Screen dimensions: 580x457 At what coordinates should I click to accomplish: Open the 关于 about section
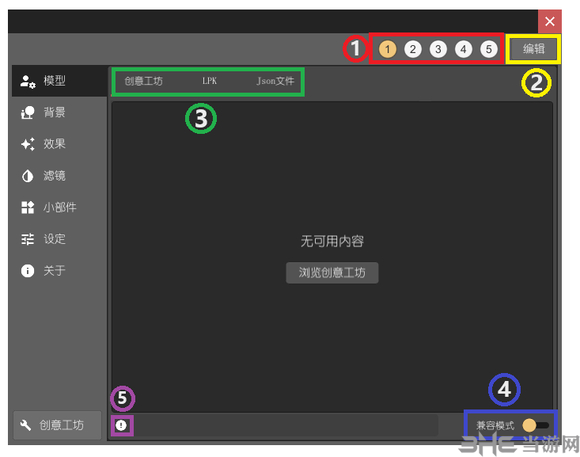[59, 270]
